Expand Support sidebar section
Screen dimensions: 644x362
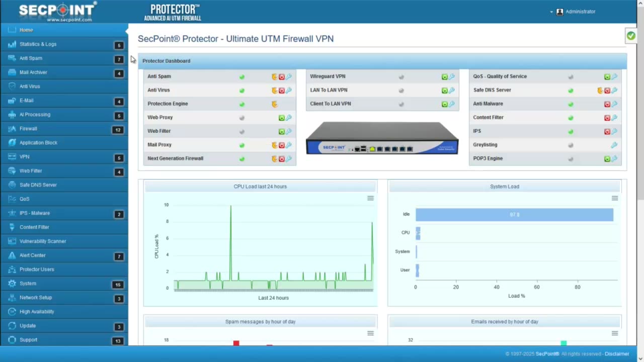pyautogui.click(x=64, y=340)
